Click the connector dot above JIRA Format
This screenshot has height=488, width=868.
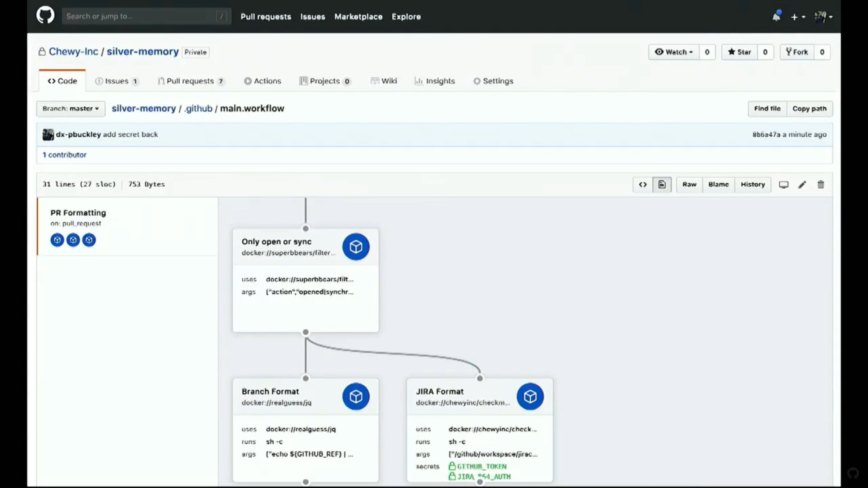click(x=480, y=378)
